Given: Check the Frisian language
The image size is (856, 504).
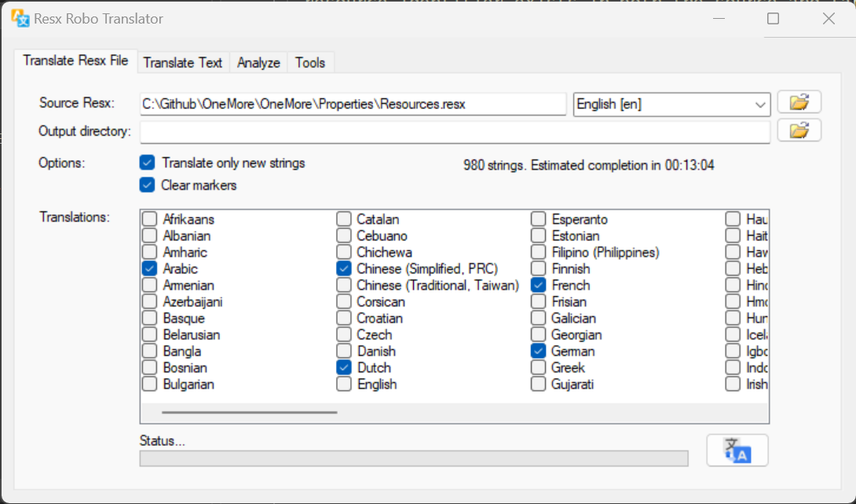Looking at the screenshot, I should point(538,301).
